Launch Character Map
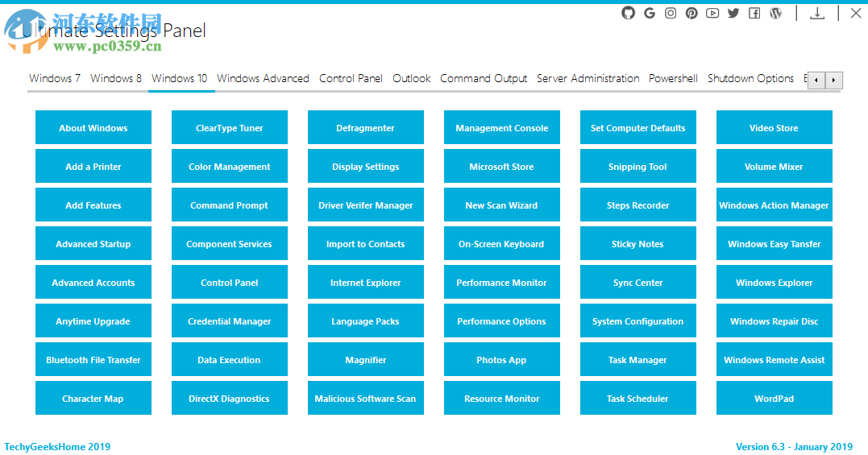This screenshot has width=868, height=455. point(93,398)
